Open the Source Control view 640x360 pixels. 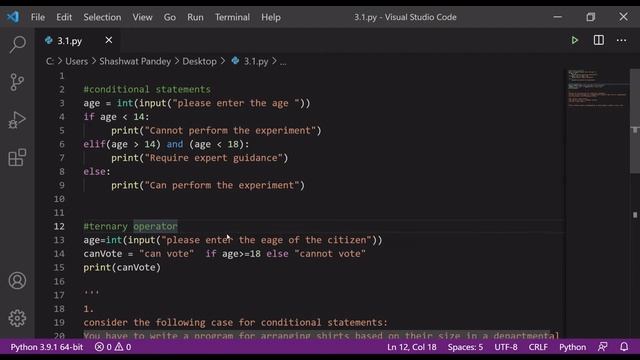[x=17, y=82]
